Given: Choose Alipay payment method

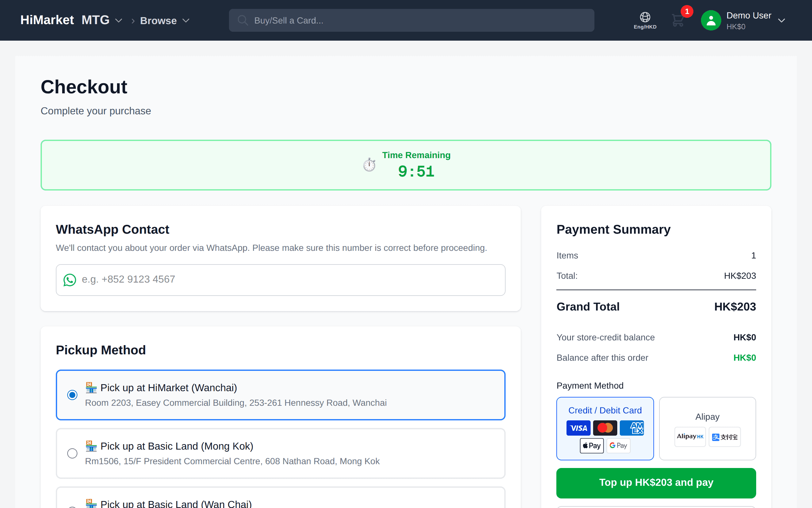Looking at the screenshot, I should (707, 428).
